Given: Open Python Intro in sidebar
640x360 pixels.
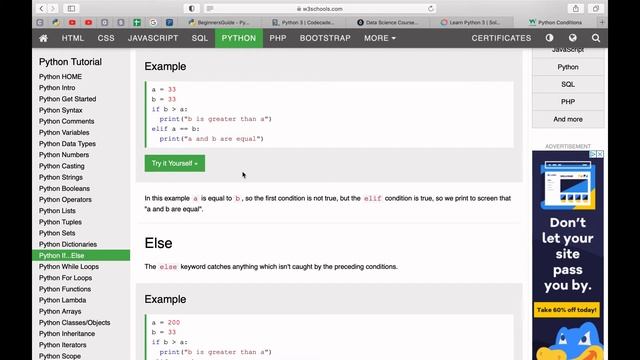Looking at the screenshot, I should coord(57,88).
